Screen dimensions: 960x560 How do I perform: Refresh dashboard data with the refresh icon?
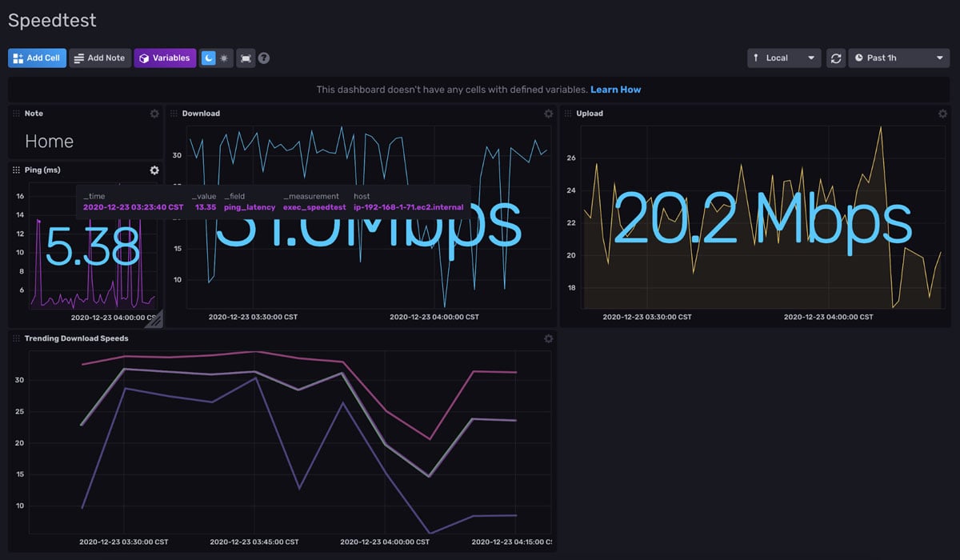click(834, 58)
